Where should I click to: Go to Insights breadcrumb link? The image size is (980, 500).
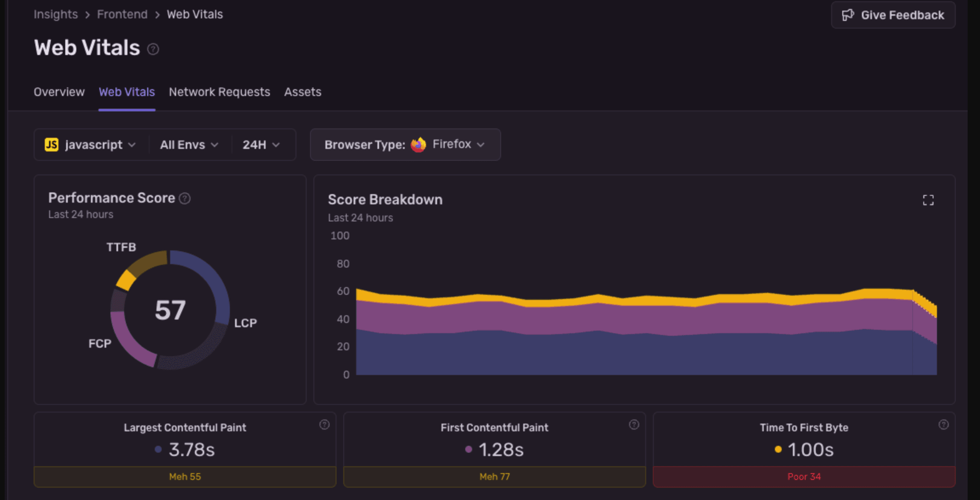tap(56, 15)
